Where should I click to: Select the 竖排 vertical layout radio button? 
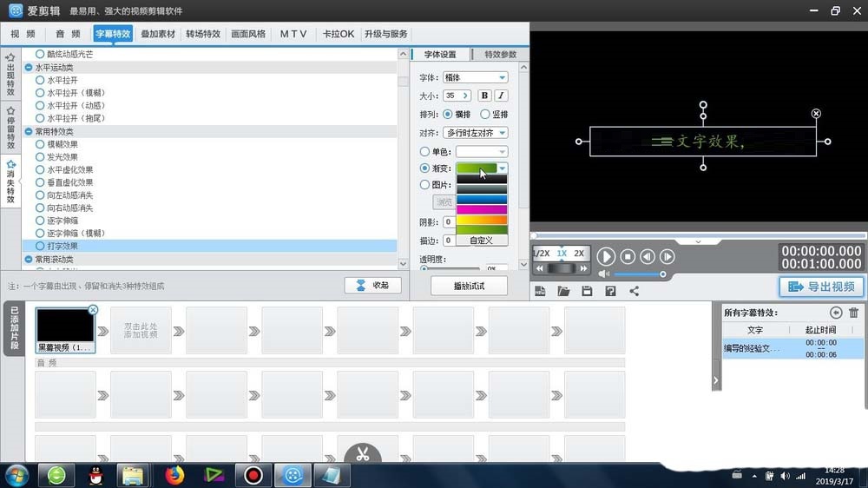pyautogui.click(x=485, y=114)
